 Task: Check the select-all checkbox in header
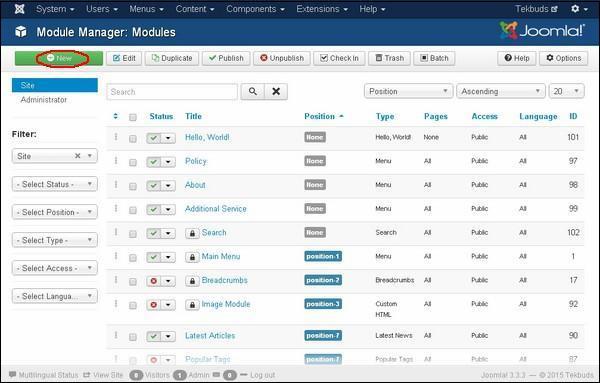coord(133,117)
